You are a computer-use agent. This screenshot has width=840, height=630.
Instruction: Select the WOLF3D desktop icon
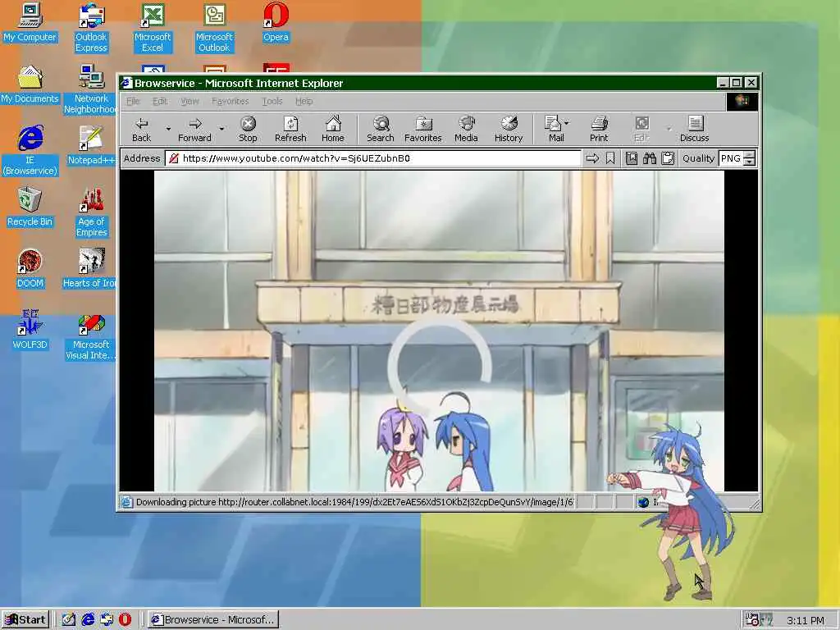click(x=30, y=330)
